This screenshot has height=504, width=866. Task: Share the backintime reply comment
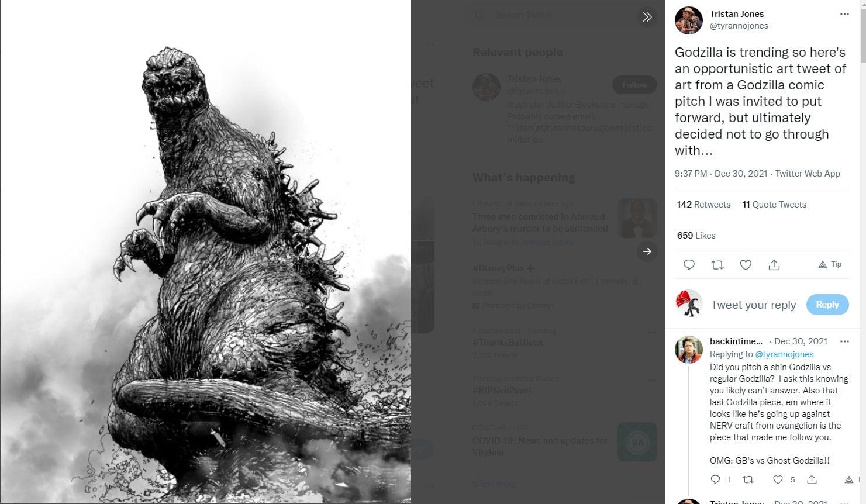pyautogui.click(x=812, y=479)
